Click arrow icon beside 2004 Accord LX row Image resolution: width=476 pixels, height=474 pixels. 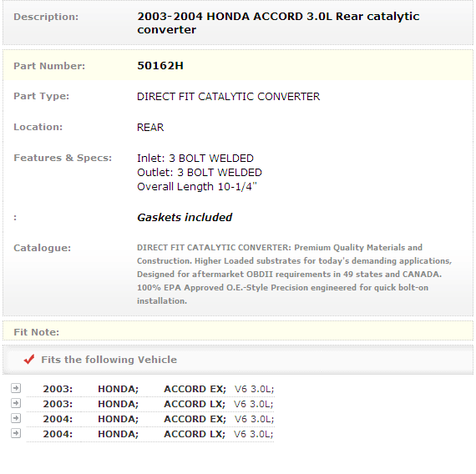16,433
